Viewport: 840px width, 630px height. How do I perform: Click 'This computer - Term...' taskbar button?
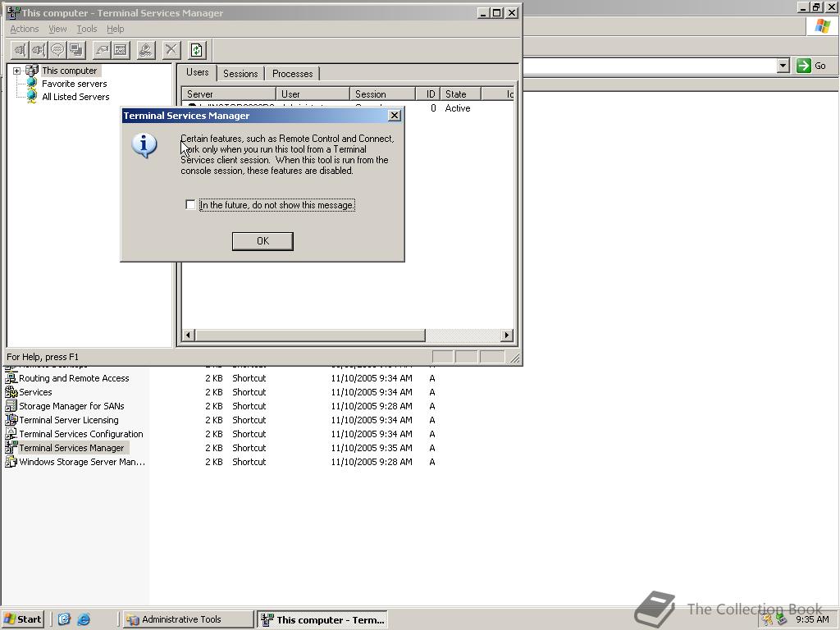pos(322,620)
